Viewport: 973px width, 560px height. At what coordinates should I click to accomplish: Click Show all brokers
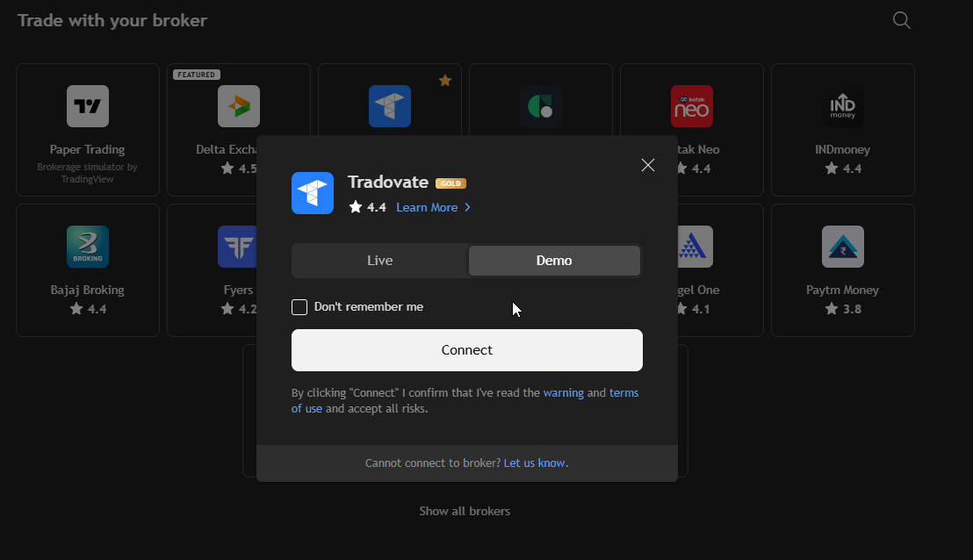coord(465,511)
